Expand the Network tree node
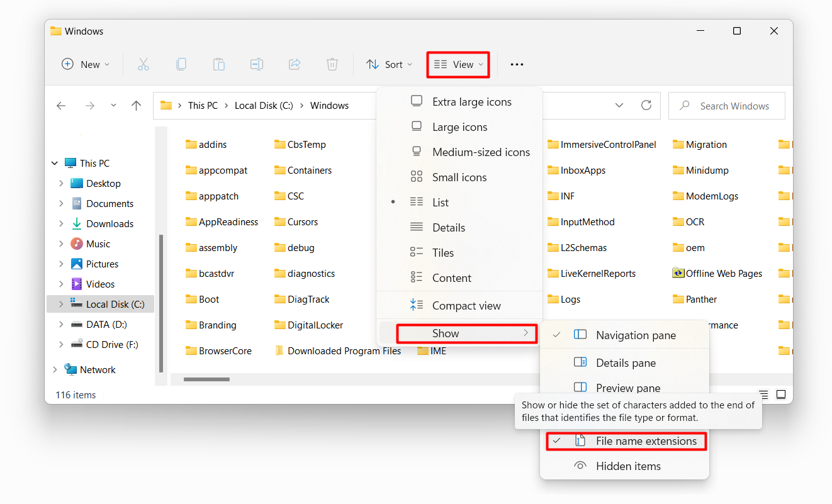Screen dimensions: 832x504 click(55, 369)
